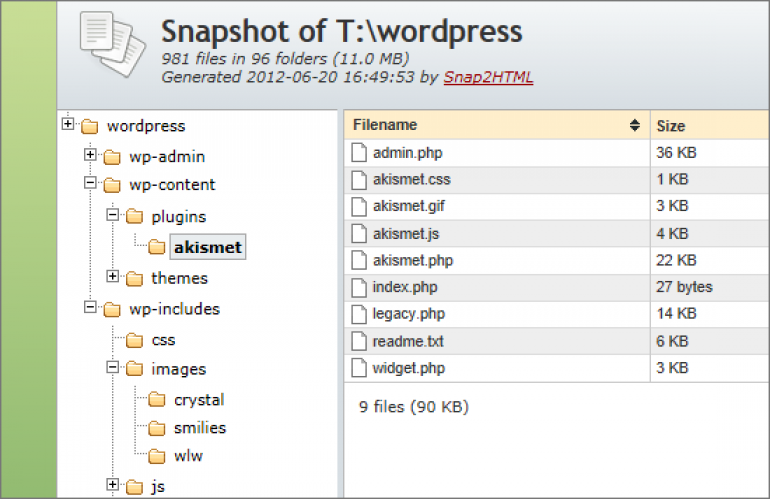Click the wp-admin folder icon
Image resolution: width=770 pixels, height=499 pixels.
coord(112,157)
